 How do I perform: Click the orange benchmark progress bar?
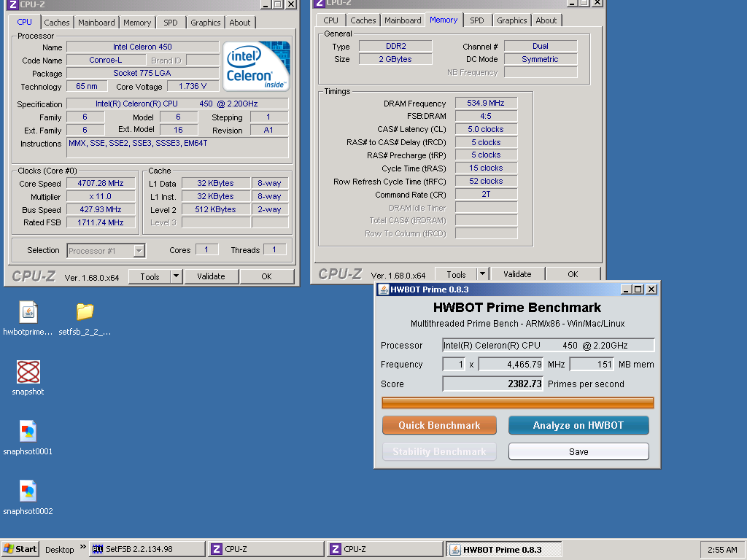point(518,402)
